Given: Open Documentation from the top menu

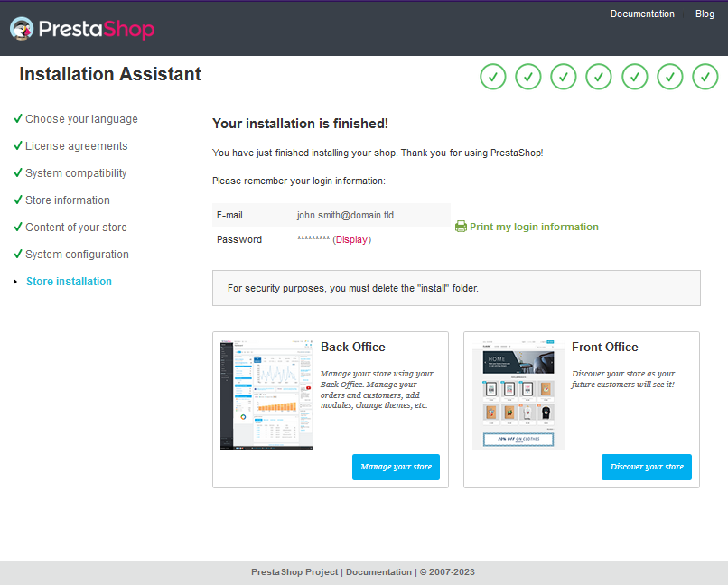Looking at the screenshot, I should [x=642, y=14].
